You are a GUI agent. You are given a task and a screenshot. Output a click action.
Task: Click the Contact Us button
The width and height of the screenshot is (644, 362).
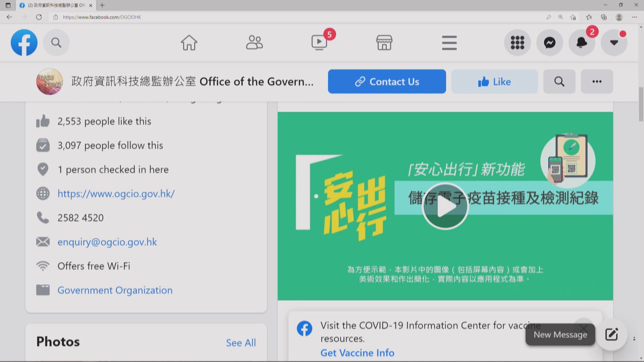pyautogui.click(x=387, y=81)
